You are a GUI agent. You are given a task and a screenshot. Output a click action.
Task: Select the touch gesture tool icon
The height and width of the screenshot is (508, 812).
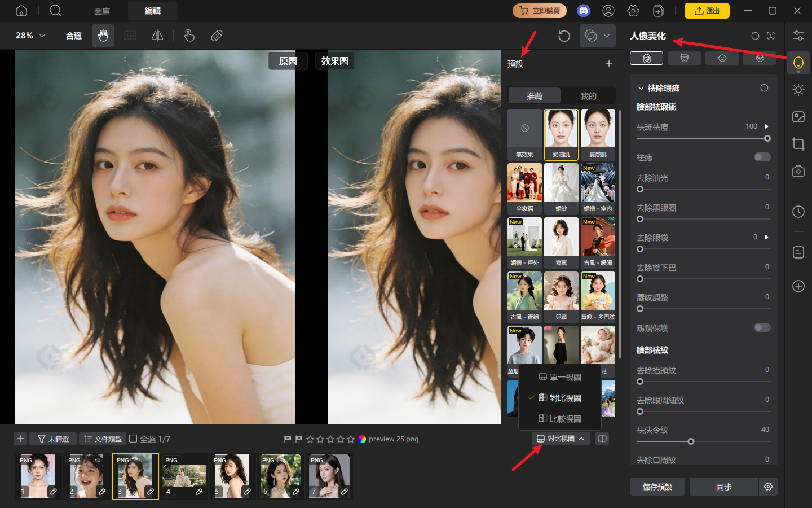click(x=189, y=36)
